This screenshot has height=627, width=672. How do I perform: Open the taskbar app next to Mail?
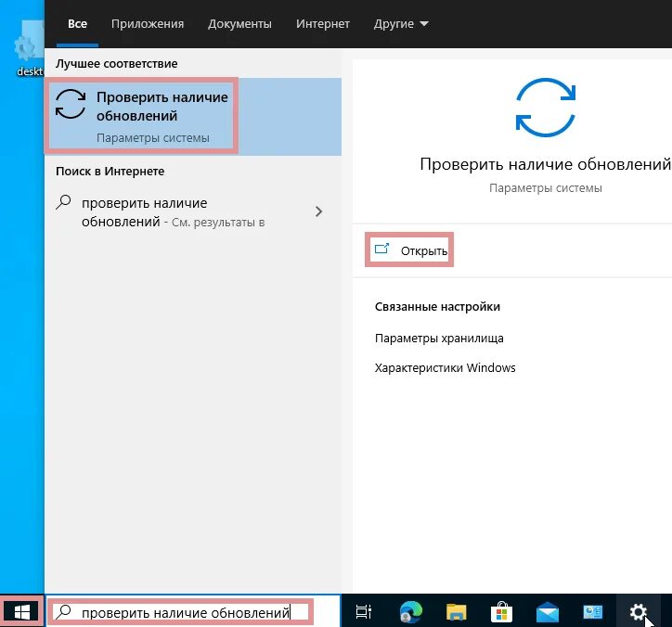(x=593, y=611)
